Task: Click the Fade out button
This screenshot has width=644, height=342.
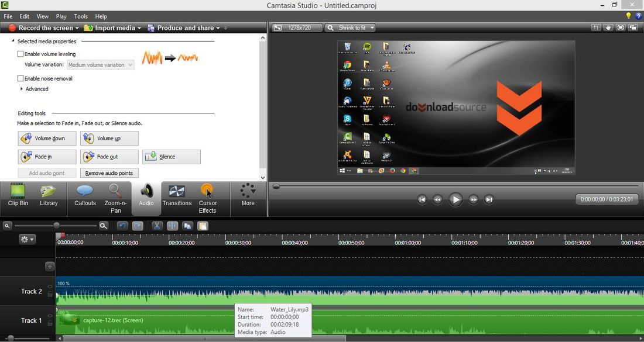Action: coord(109,157)
